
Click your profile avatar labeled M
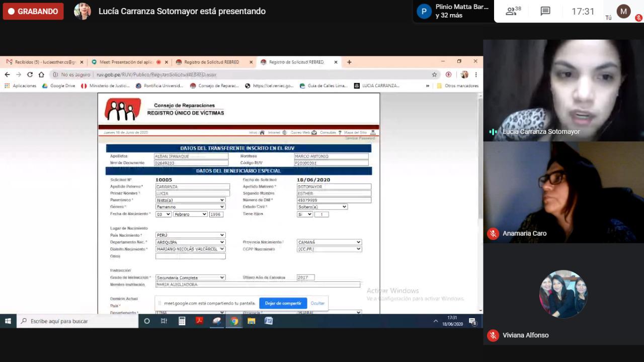624,11
